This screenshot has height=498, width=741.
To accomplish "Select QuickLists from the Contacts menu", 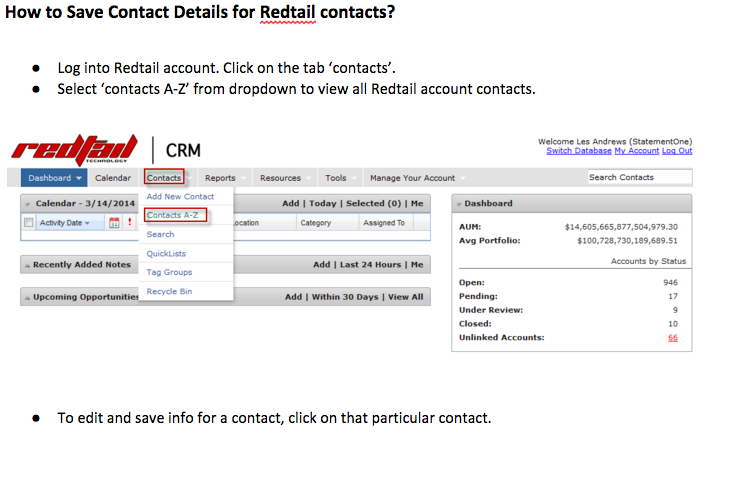I will point(166,253).
